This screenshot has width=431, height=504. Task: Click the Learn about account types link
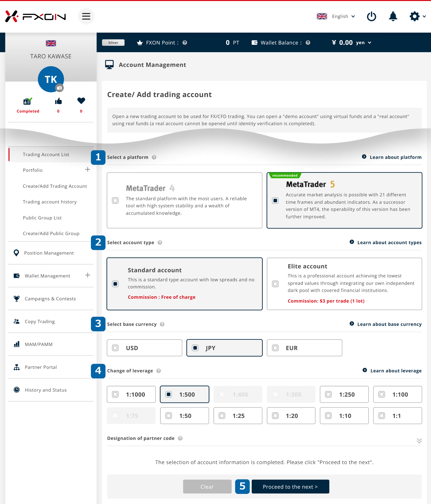point(386,242)
